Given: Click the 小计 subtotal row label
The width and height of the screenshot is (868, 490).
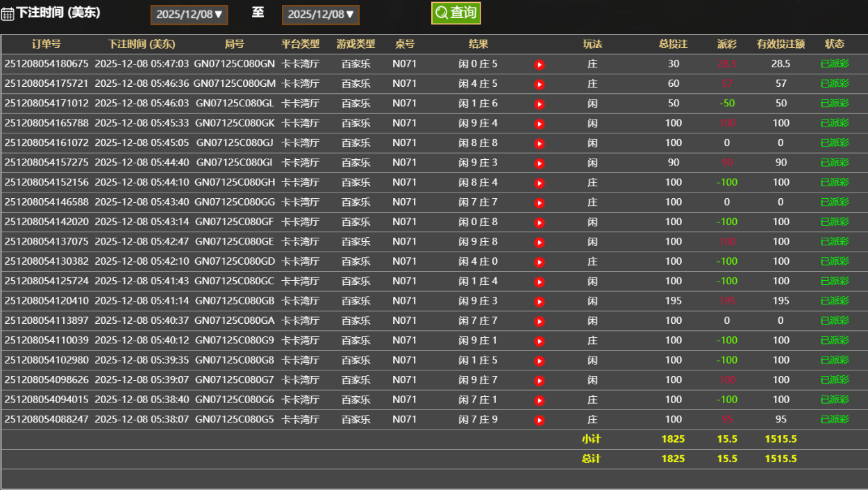Looking at the screenshot, I should 591,439.
